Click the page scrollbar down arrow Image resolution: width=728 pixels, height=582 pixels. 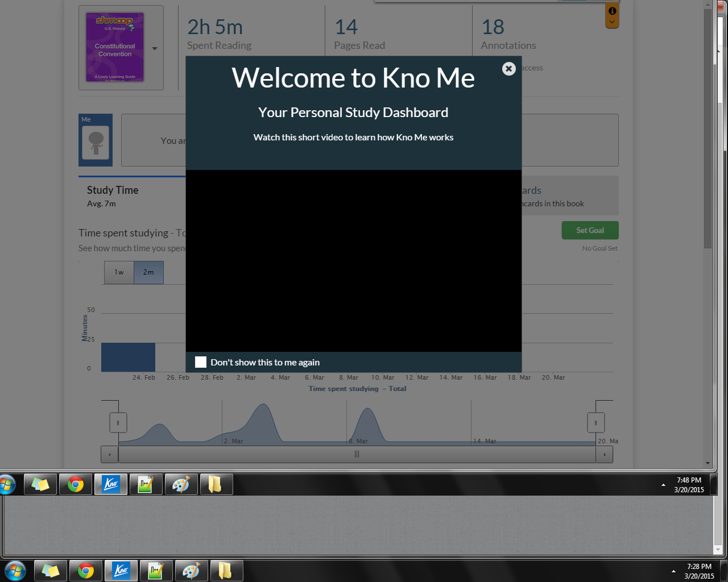pos(708,463)
